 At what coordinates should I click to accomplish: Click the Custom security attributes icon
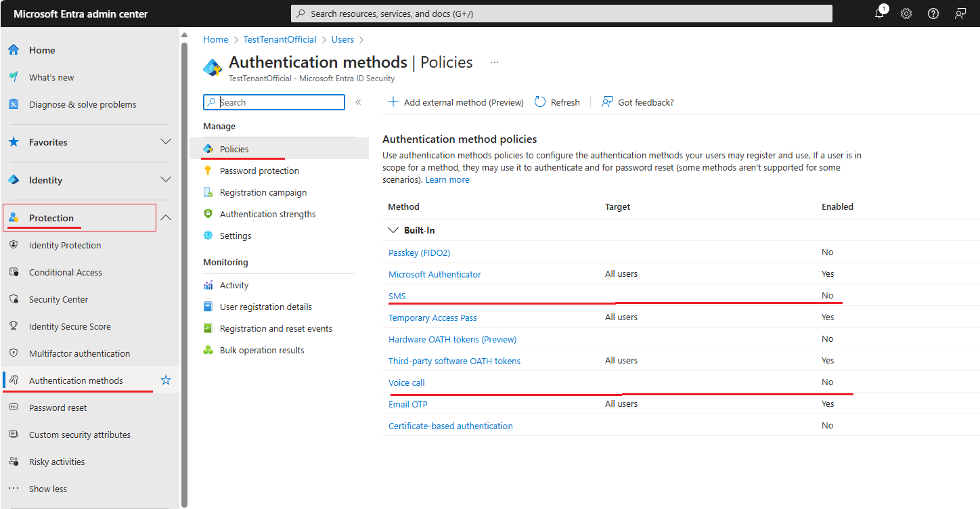[x=14, y=435]
